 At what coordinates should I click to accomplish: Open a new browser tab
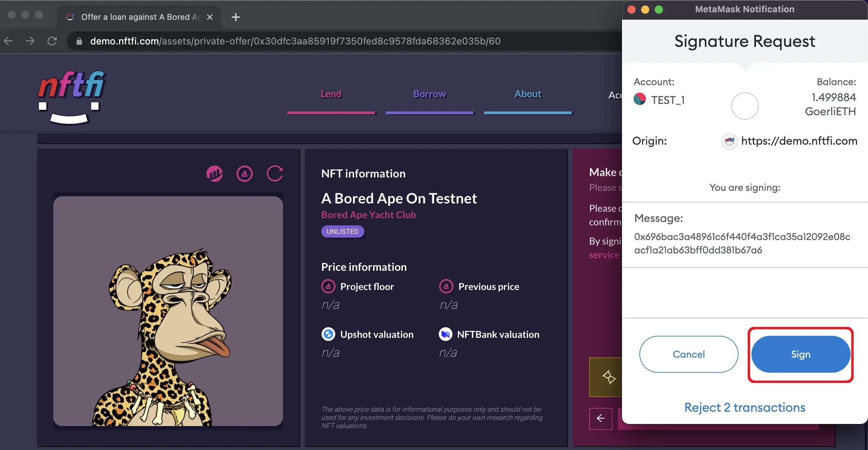[236, 17]
